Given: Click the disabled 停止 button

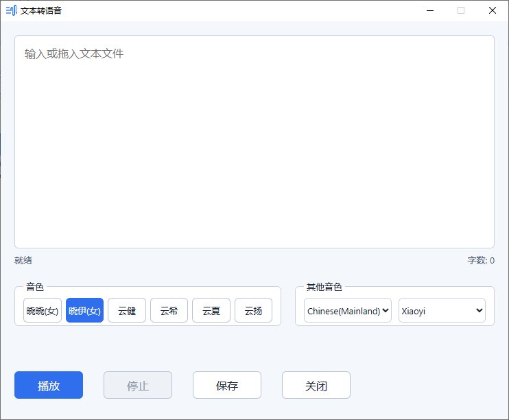Looking at the screenshot, I should tap(138, 385).
